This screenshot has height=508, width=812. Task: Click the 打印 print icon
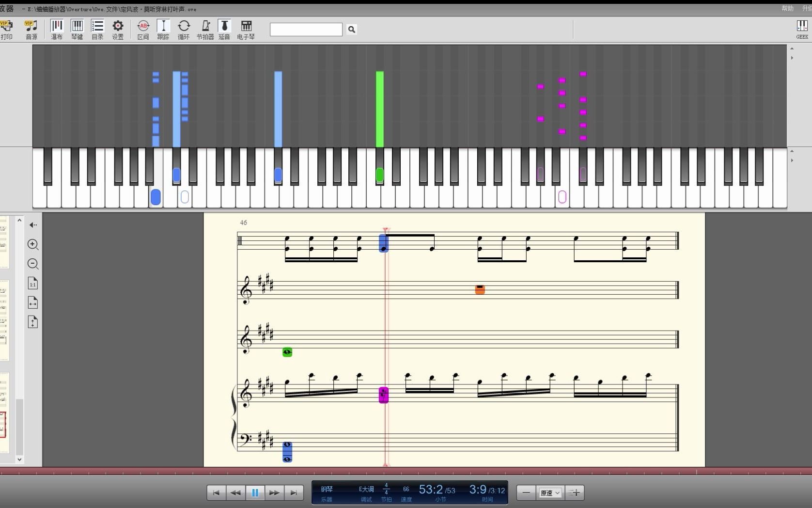6,30
